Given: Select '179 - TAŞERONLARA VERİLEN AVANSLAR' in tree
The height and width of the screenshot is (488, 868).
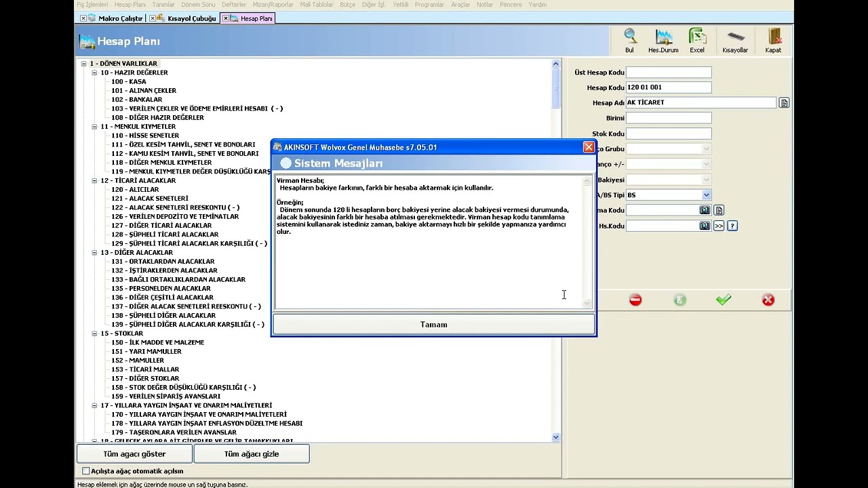Looking at the screenshot, I should (x=174, y=432).
